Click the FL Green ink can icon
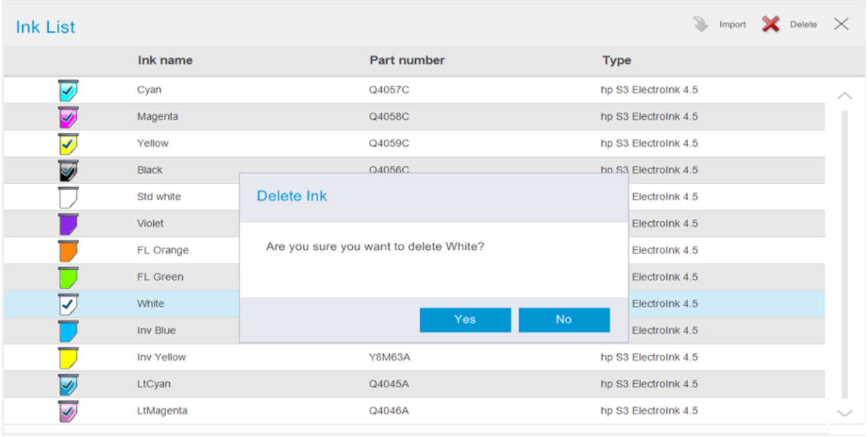 point(69,278)
